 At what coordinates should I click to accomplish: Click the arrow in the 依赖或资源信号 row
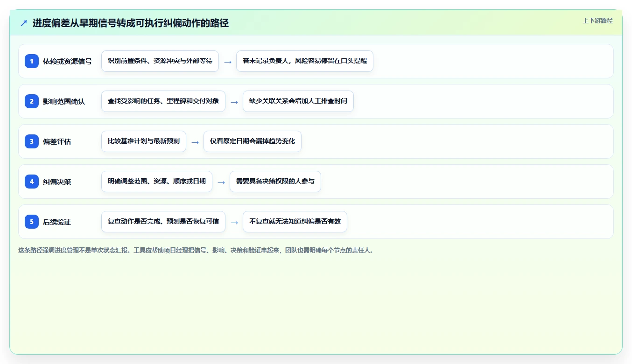(x=228, y=62)
